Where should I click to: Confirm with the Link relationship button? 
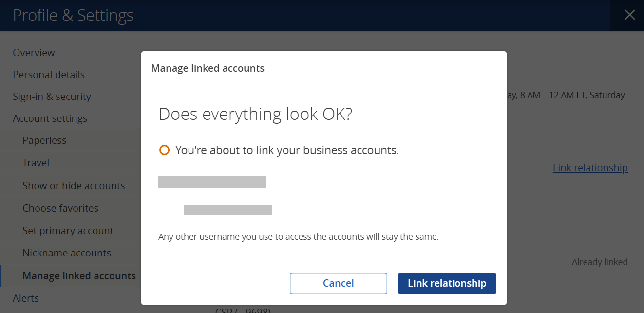click(447, 283)
